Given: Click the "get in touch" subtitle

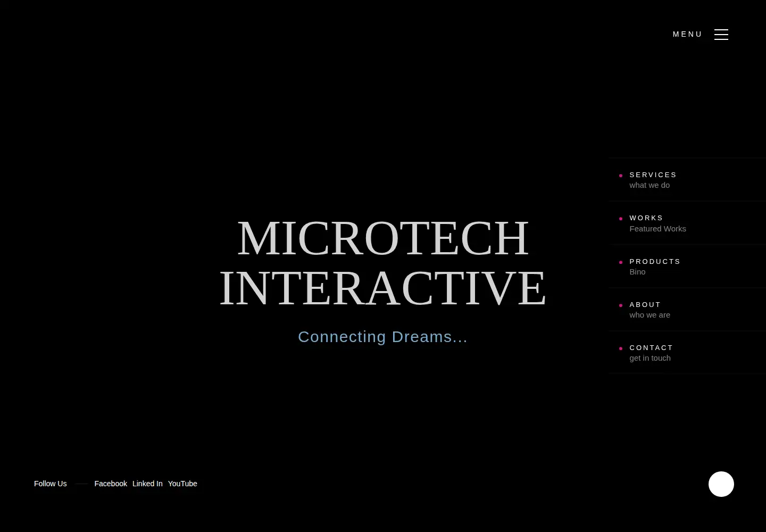Looking at the screenshot, I should tap(650, 358).
